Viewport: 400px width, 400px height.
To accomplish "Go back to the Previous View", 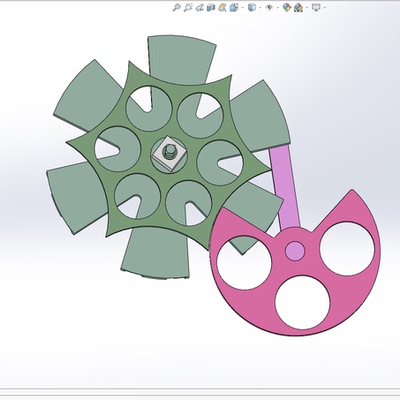I will (x=200, y=7).
